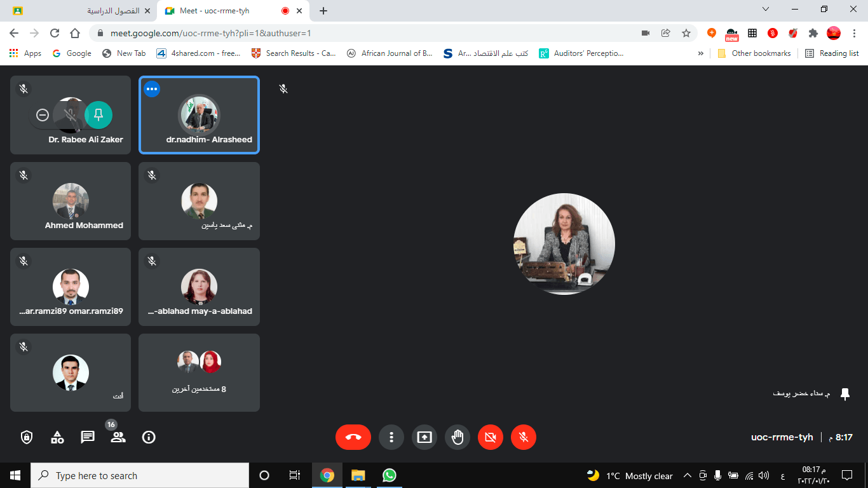
Task: Toggle the camera on
Action: point(491,437)
